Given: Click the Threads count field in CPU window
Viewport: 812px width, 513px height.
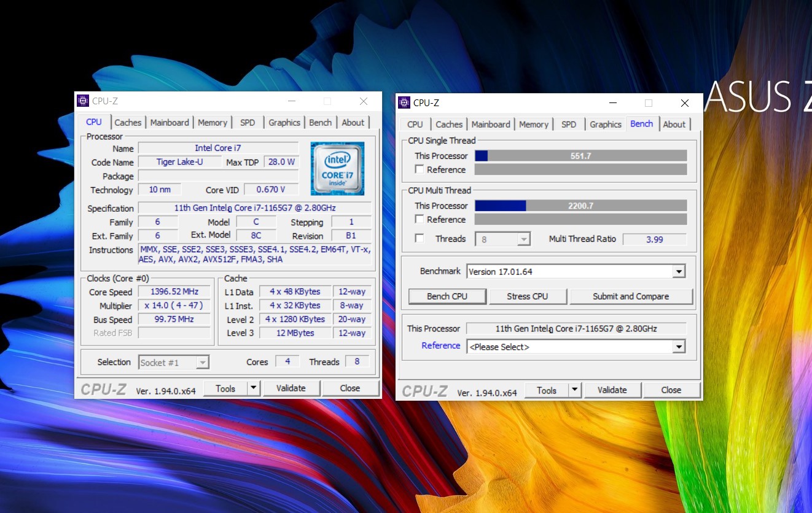Looking at the screenshot, I should (357, 361).
